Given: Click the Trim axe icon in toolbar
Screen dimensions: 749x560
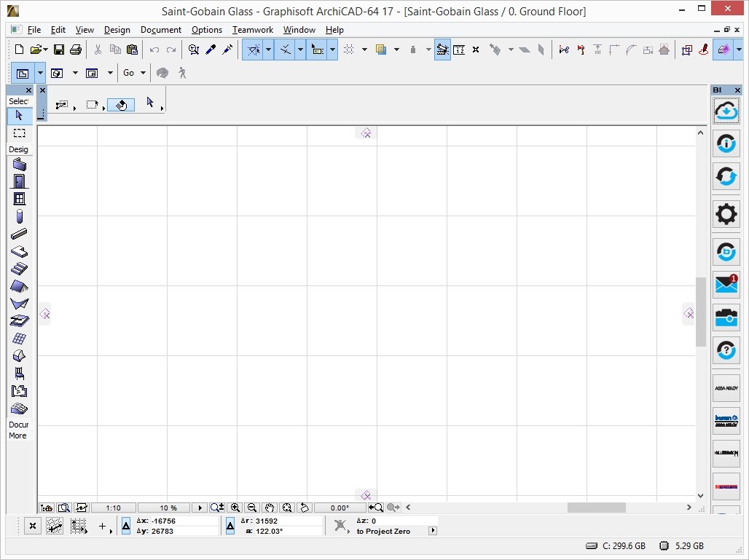Looking at the screenshot, I should [581, 50].
